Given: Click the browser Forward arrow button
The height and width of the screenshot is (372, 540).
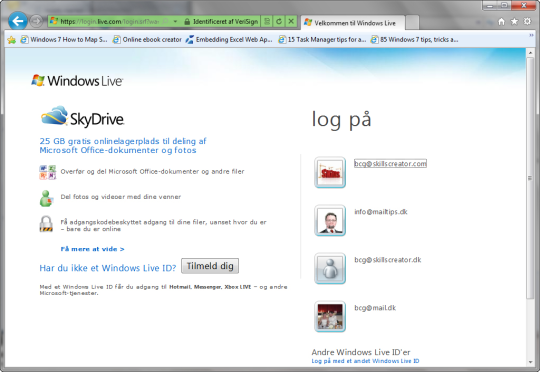Looking at the screenshot, I should coord(36,21).
